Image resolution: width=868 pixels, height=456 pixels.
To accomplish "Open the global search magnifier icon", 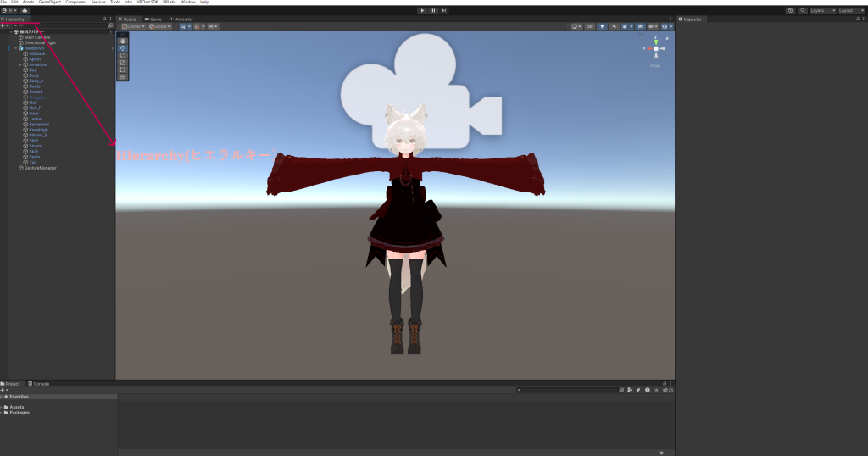I will click(803, 10).
